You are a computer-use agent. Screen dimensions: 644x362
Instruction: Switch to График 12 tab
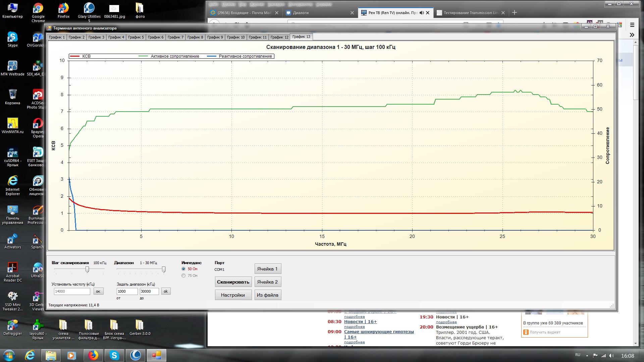279,37
